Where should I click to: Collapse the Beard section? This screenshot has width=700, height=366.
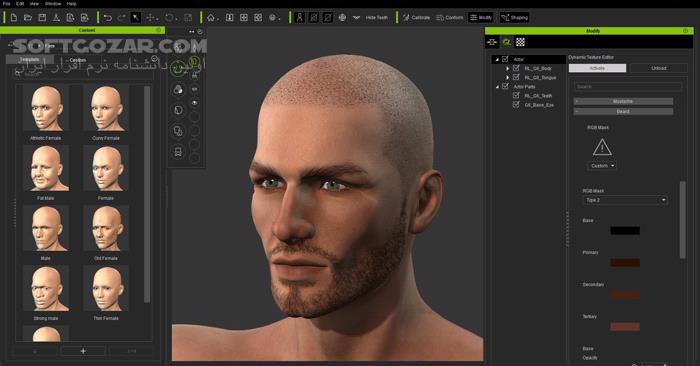(623, 111)
